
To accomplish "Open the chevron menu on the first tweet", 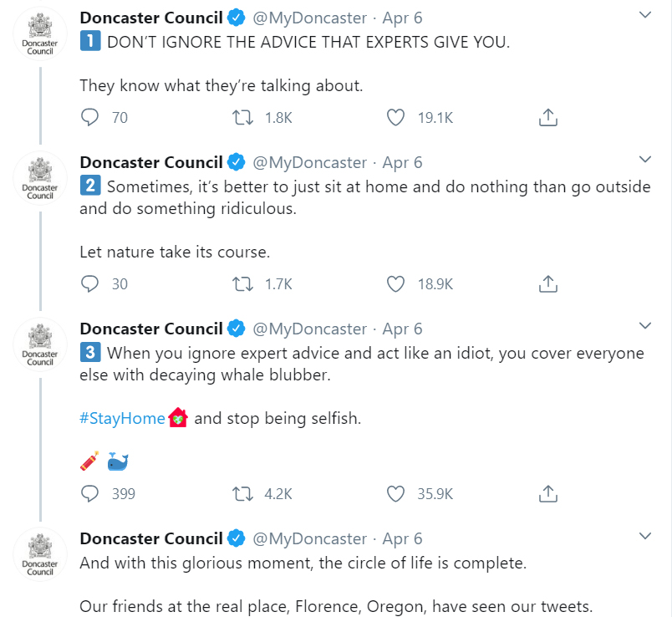I will tap(645, 15).
